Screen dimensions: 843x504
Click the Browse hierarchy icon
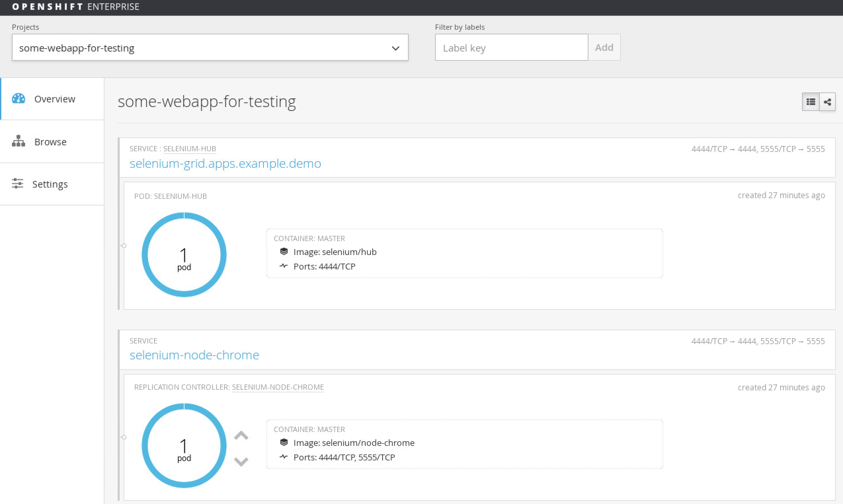click(x=19, y=141)
